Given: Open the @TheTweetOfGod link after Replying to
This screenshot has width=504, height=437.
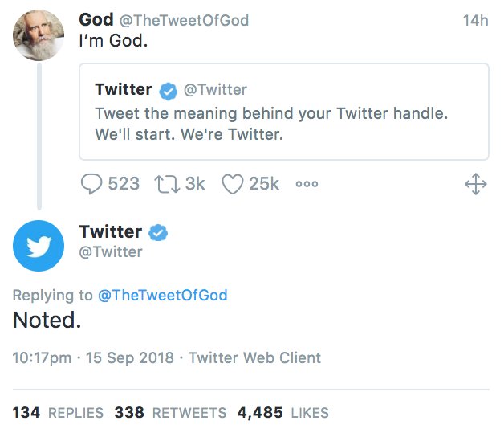Looking at the screenshot, I should [x=163, y=295].
